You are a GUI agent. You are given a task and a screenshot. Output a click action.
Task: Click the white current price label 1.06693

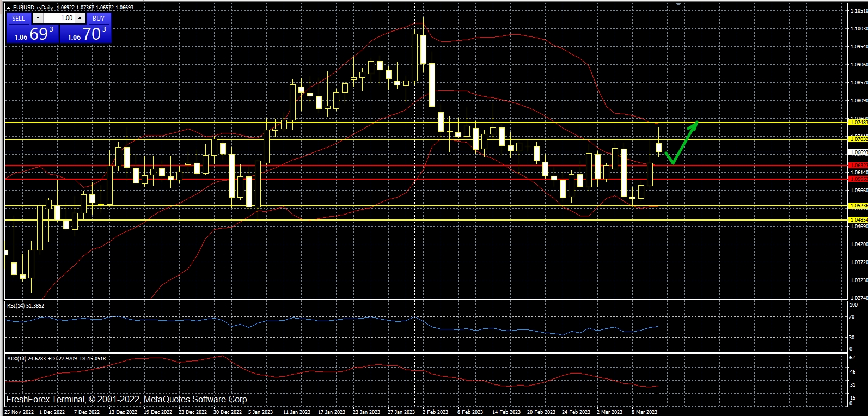(x=858, y=152)
